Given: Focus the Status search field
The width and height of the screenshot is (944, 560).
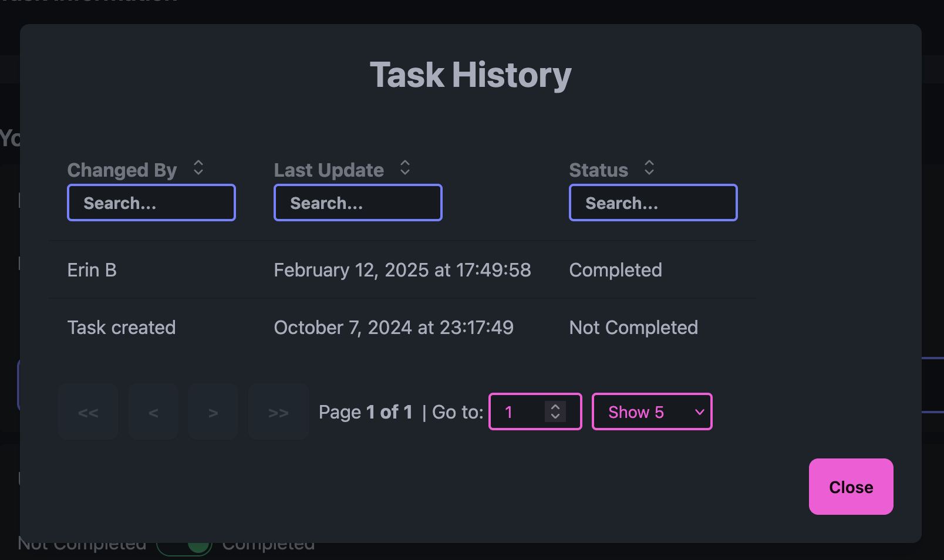Looking at the screenshot, I should pos(653,203).
